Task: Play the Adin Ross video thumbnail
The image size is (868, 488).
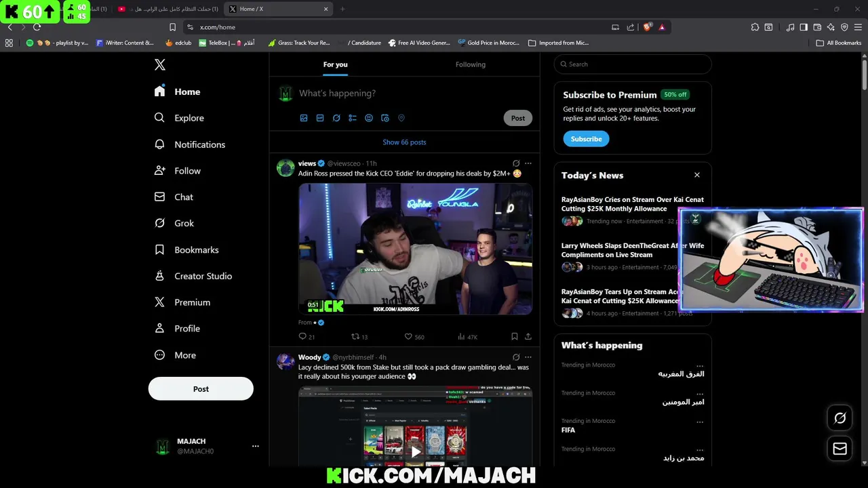Action: pos(415,249)
